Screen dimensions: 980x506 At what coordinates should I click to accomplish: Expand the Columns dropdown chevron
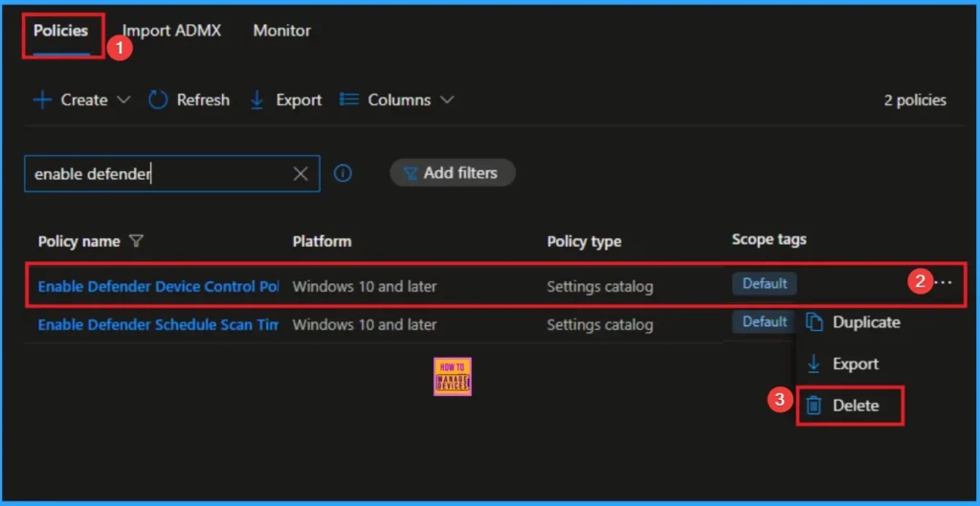tap(447, 99)
